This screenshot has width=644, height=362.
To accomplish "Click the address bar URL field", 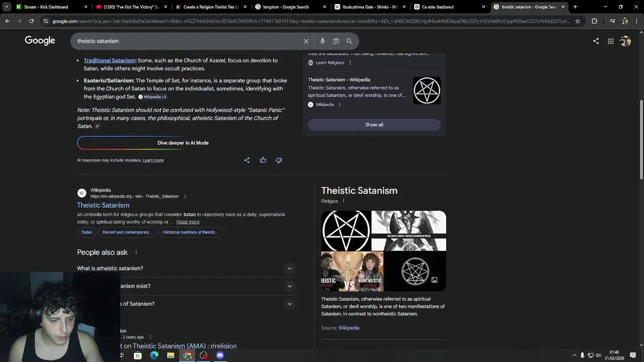I will click(x=311, y=21).
